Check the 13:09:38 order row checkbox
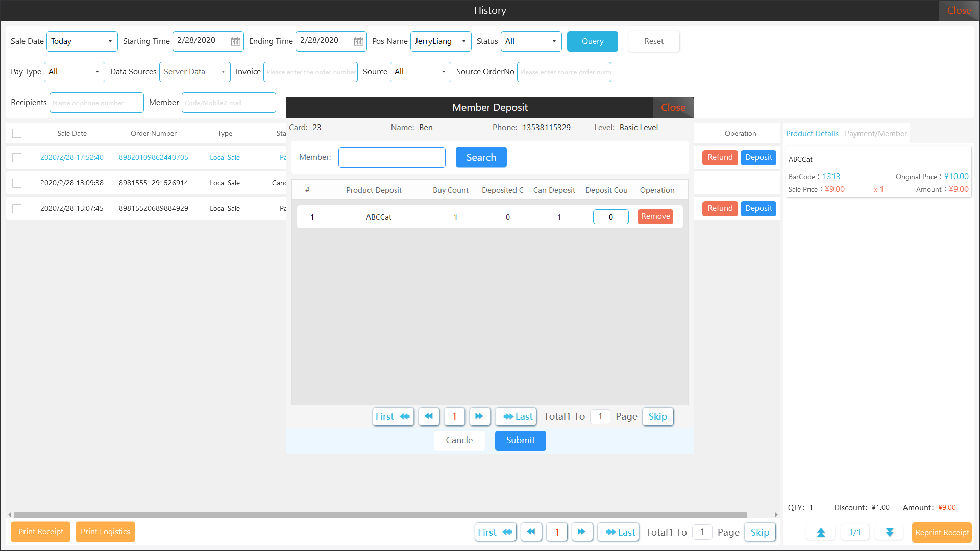Image resolution: width=980 pixels, height=551 pixels. (17, 183)
